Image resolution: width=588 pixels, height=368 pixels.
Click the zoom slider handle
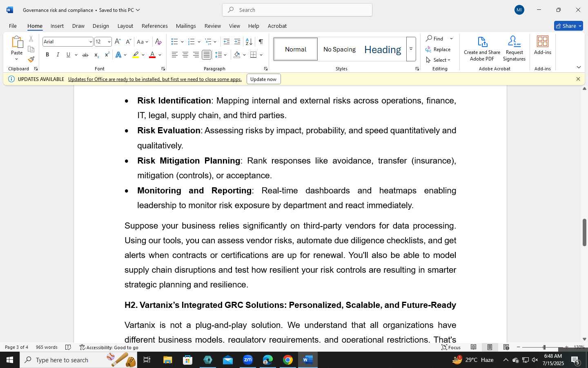pos(544,347)
